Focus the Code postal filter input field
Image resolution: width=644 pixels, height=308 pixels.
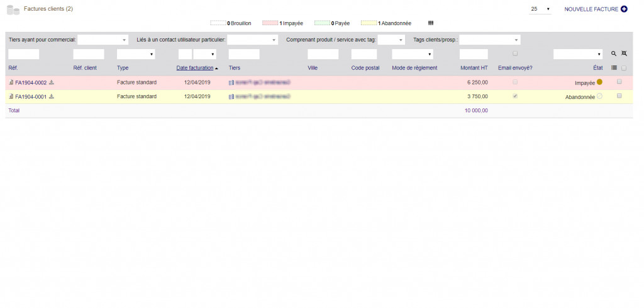[364, 54]
